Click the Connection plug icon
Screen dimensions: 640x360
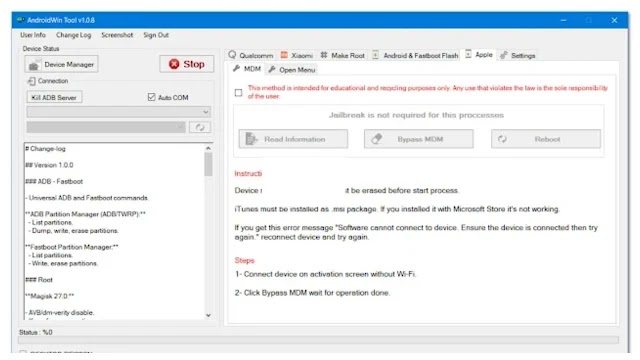pyautogui.click(x=31, y=81)
